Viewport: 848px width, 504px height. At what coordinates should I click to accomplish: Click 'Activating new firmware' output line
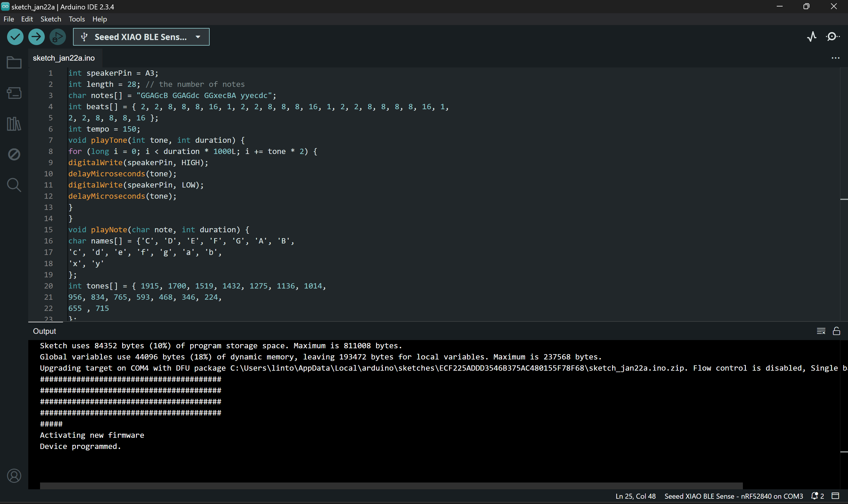92,435
